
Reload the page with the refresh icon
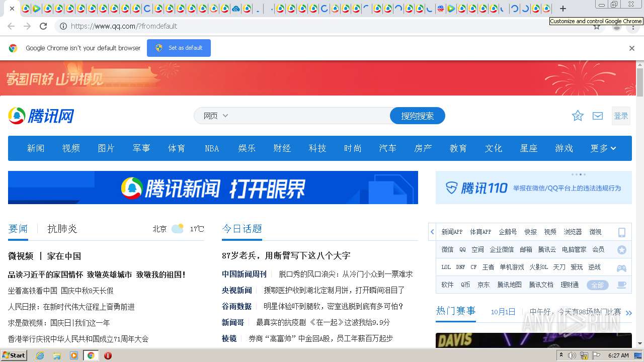click(x=43, y=26)
